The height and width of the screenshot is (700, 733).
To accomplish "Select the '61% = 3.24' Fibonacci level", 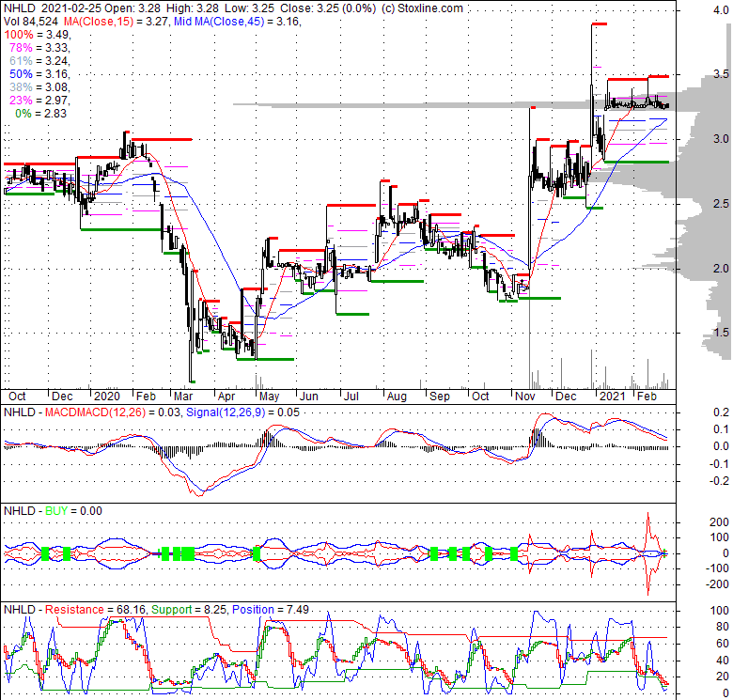I will [39, 61].
